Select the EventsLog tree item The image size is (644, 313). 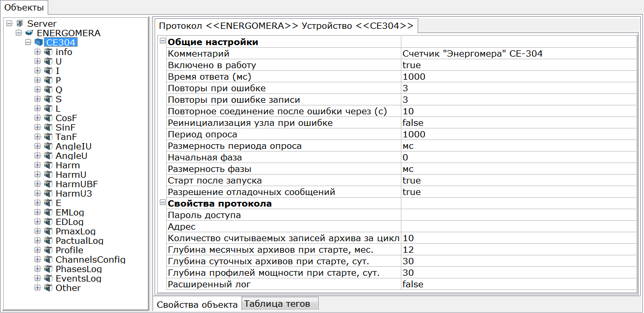(x=79, y=278)
